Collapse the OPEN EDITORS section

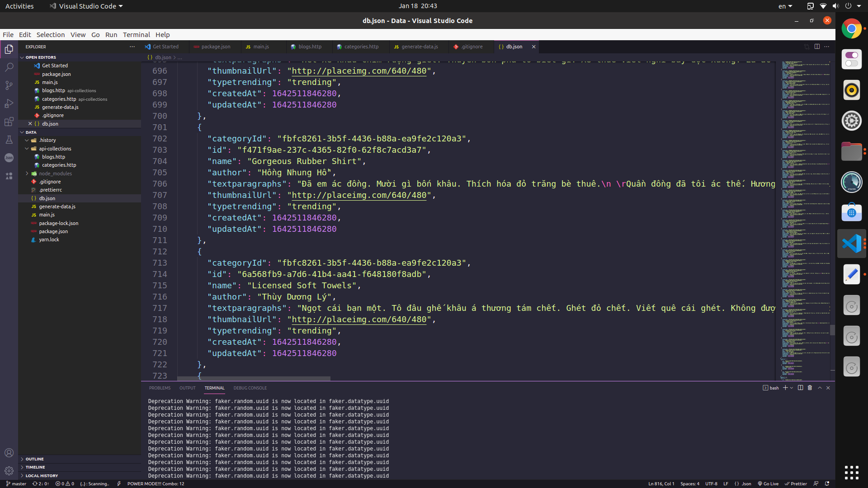[x=41, y=57]
